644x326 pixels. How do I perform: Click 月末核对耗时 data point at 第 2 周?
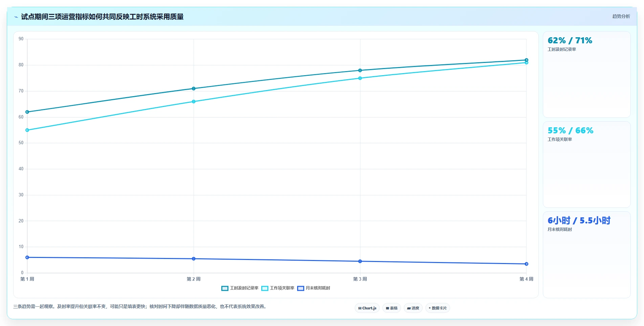point(194,259)
